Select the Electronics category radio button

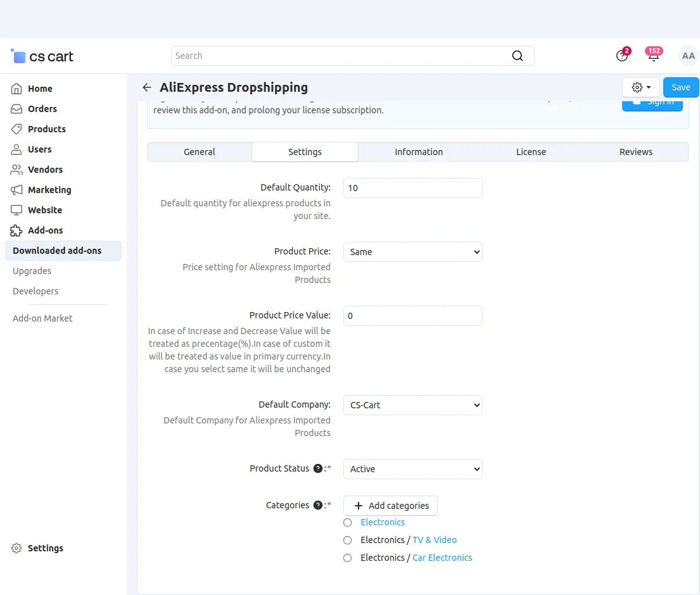[x=347, y=523]
